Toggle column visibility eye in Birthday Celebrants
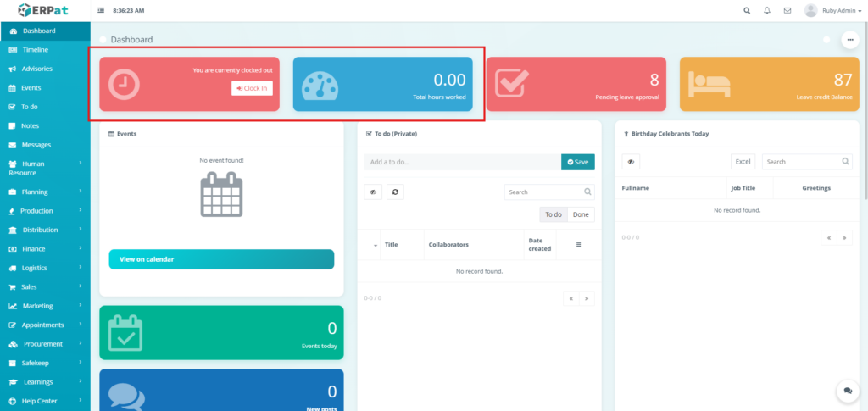 (631, 161)
